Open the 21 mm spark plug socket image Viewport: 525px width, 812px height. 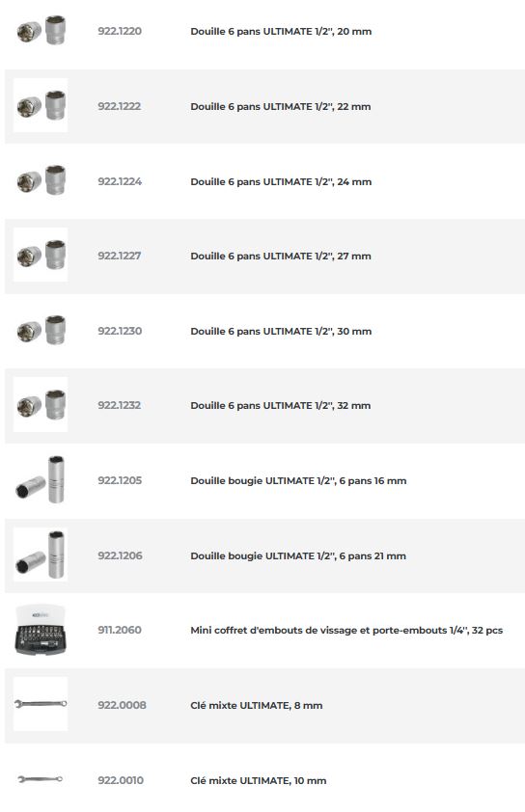41,555
